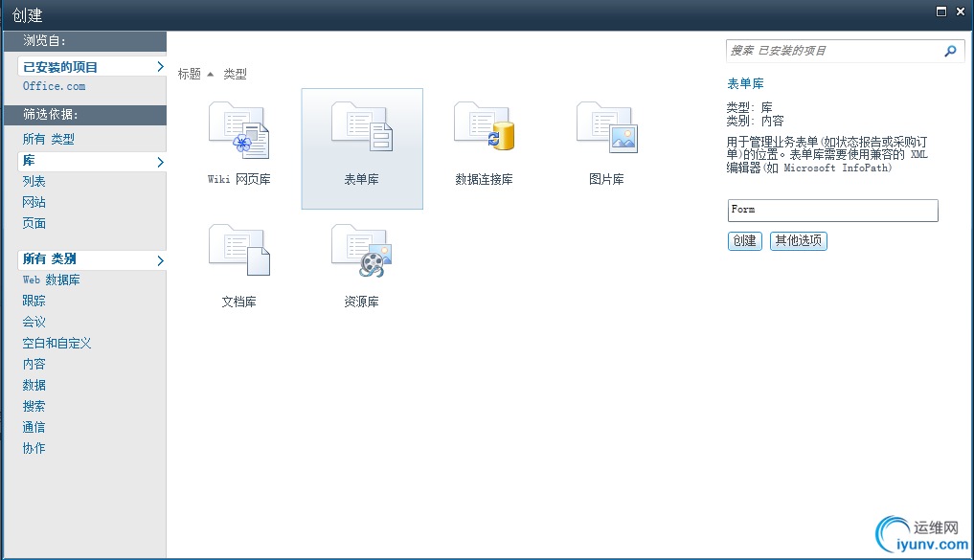Filter by 列表 type
This screenshot has height=560, width=974.
point(34,181)
